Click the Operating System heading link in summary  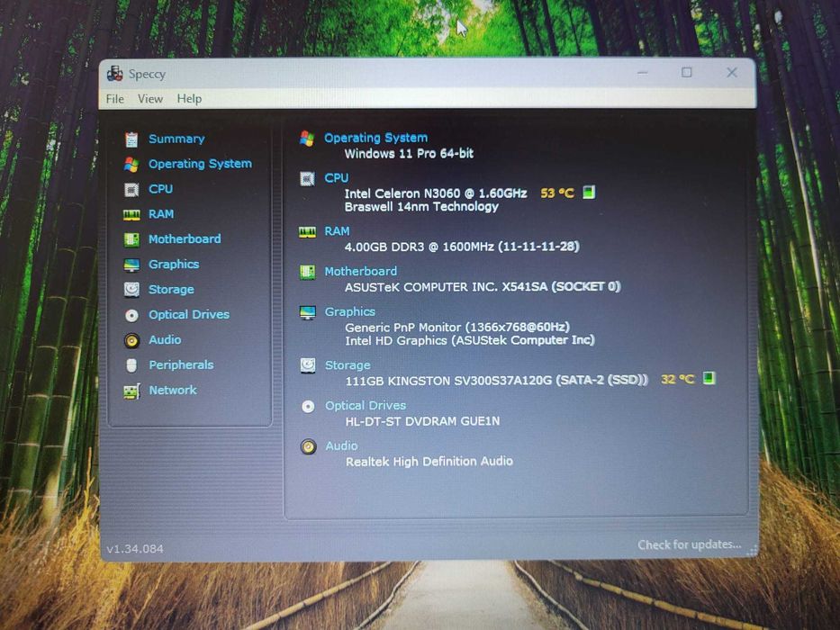click(x=375, y=139)
